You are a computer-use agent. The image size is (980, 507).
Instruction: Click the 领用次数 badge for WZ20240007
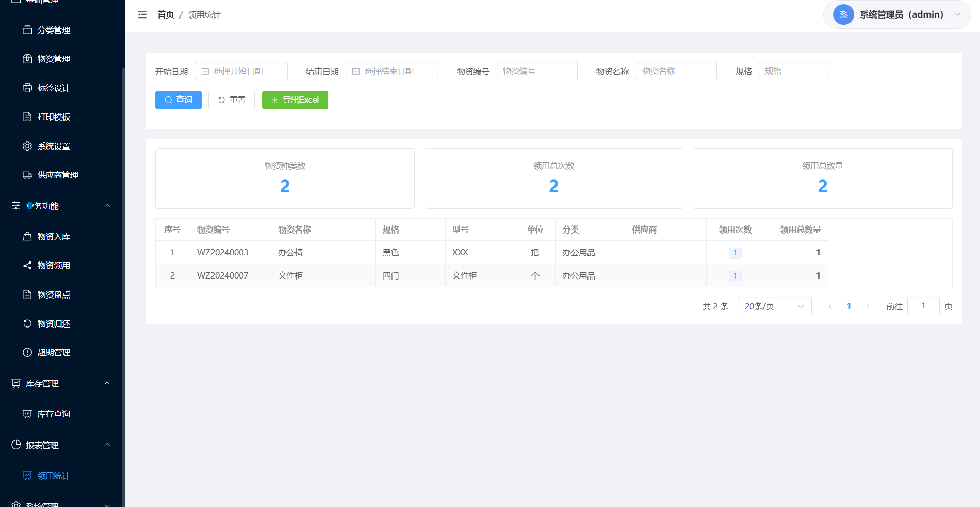[735, 276]
